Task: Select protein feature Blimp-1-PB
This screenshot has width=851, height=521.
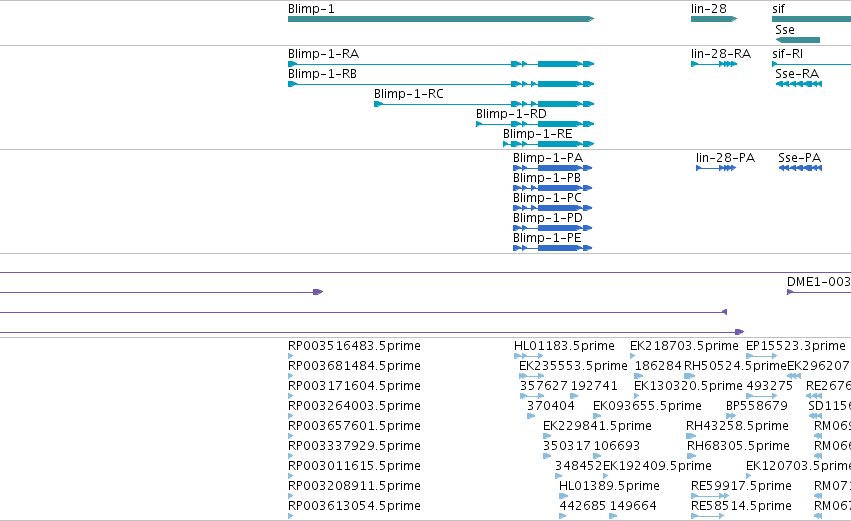Action: (x=552, y=188)
